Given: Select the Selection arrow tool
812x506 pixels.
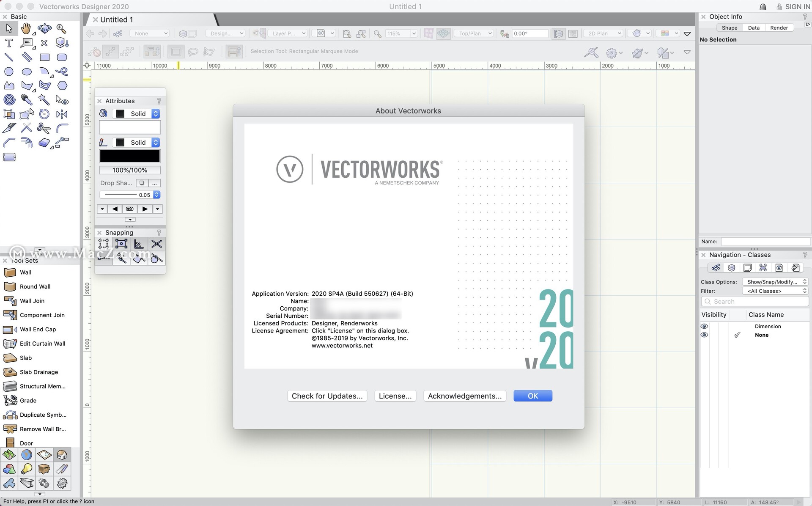Looking at the screenshot, I should [9, 28].
